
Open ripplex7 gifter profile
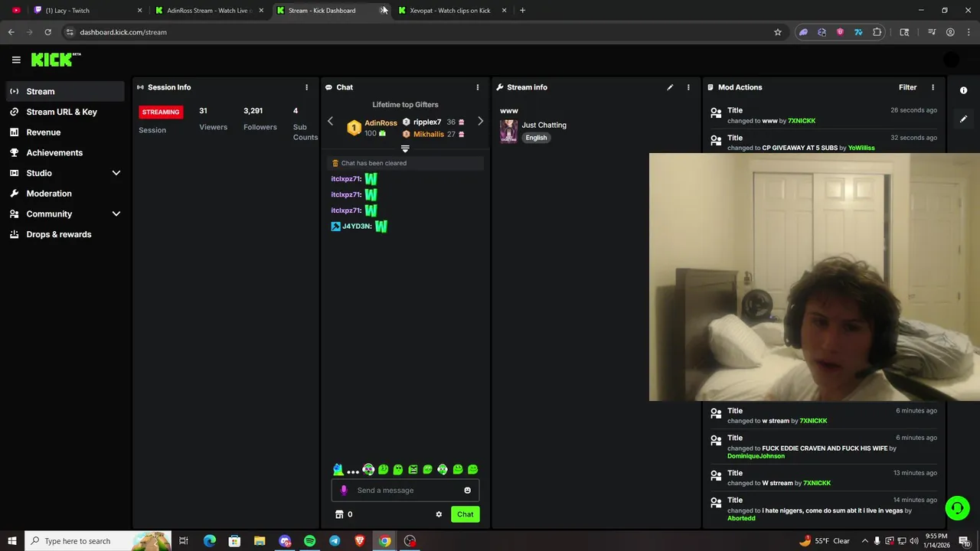427,122
